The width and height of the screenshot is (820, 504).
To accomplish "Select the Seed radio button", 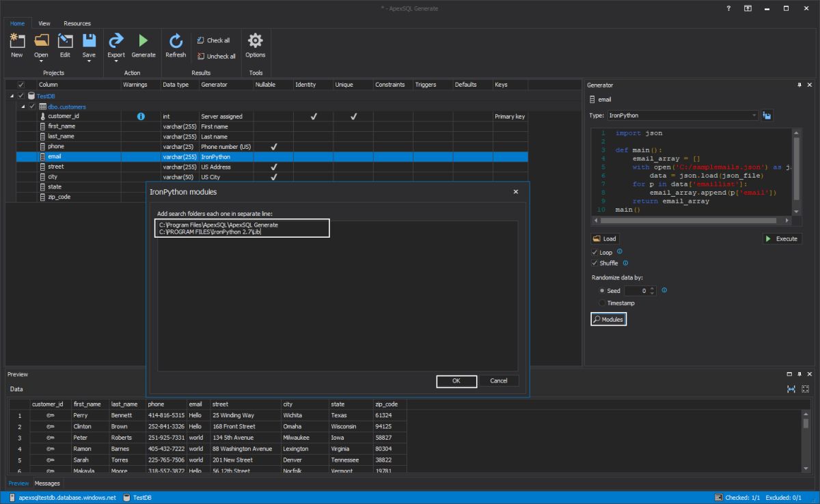I will (x=602, y=291).
